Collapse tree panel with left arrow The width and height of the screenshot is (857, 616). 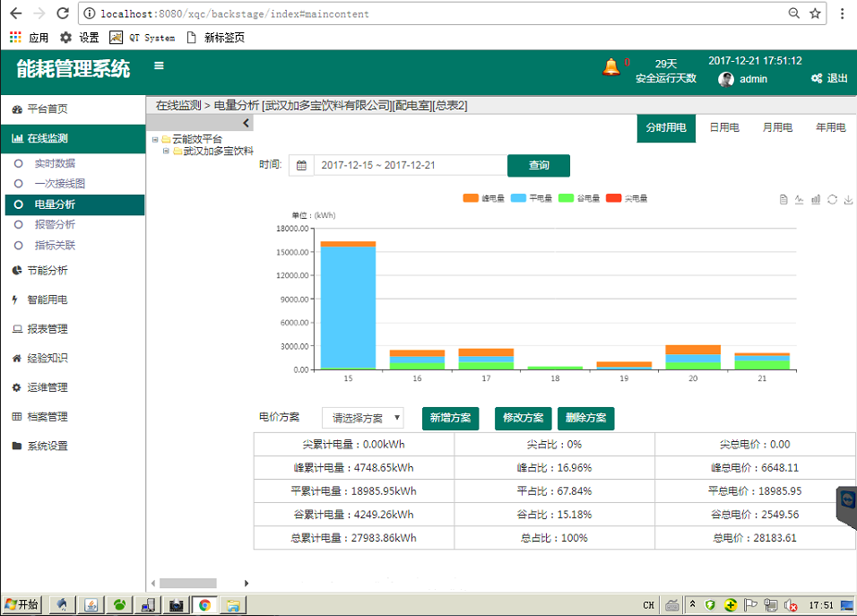click(246, 123)
